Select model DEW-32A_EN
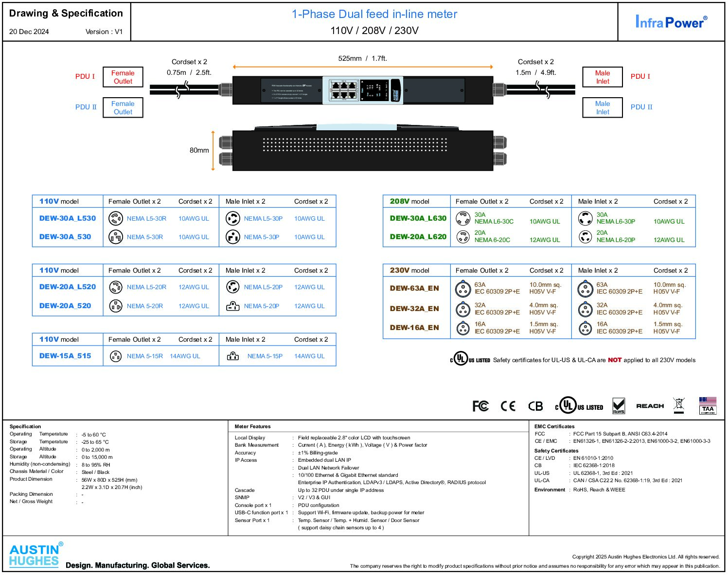Screen dimensions: 728x575 click(x=414, y=309)
